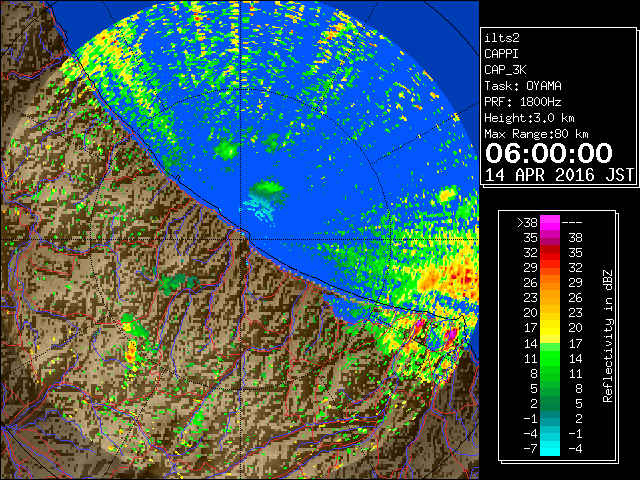Select the "14 APR 2016 JST" date

(559, 175)
